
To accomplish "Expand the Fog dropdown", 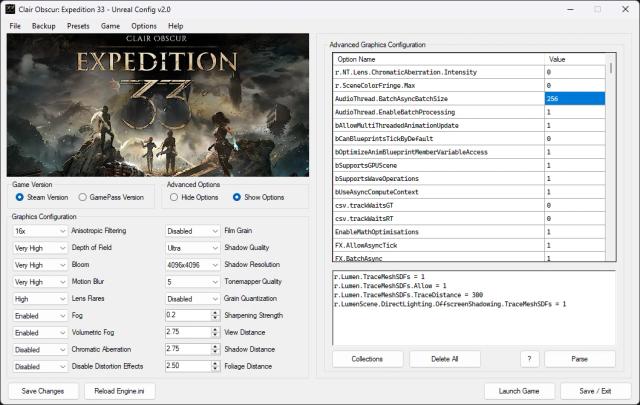I will pyautogui.click(x=40, y=316).
